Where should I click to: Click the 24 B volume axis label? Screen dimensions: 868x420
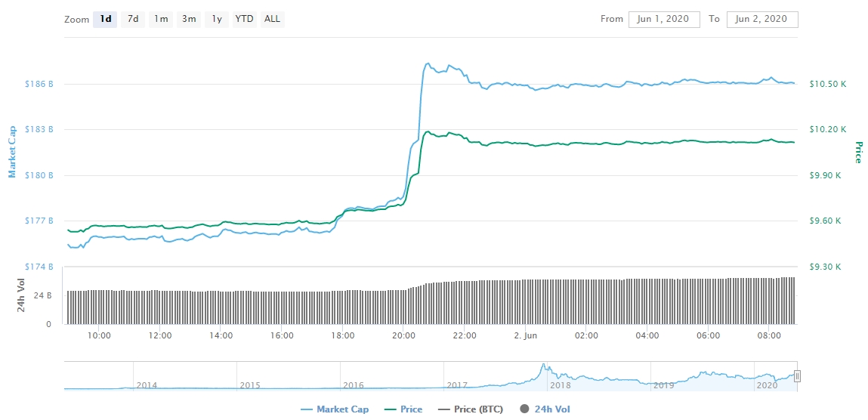[x=44, y=295]
